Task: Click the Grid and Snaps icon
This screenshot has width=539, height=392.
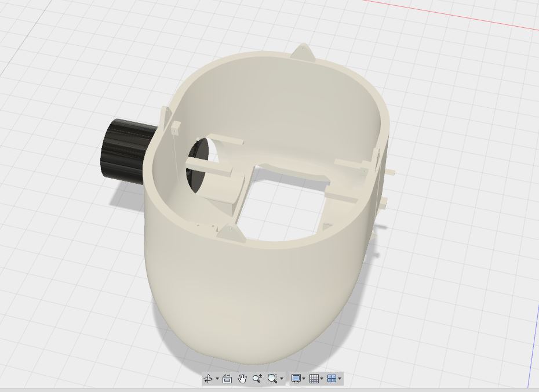Action: (314, 379)
